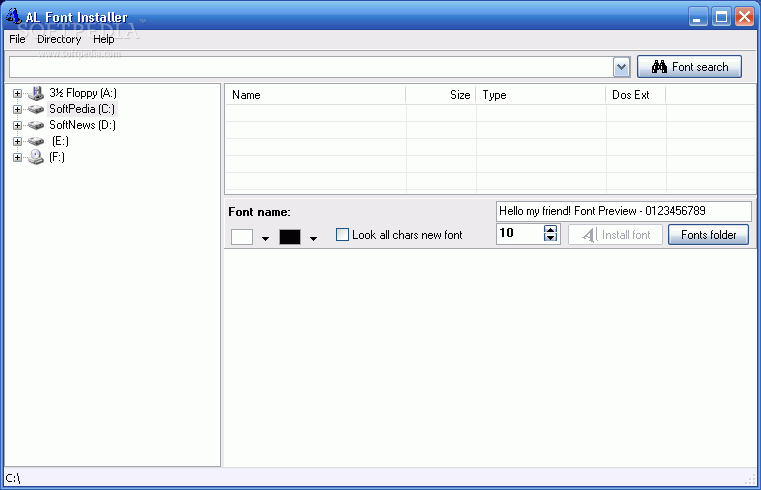
Task: Enable Look all chars new font
Action: (342, 235)
